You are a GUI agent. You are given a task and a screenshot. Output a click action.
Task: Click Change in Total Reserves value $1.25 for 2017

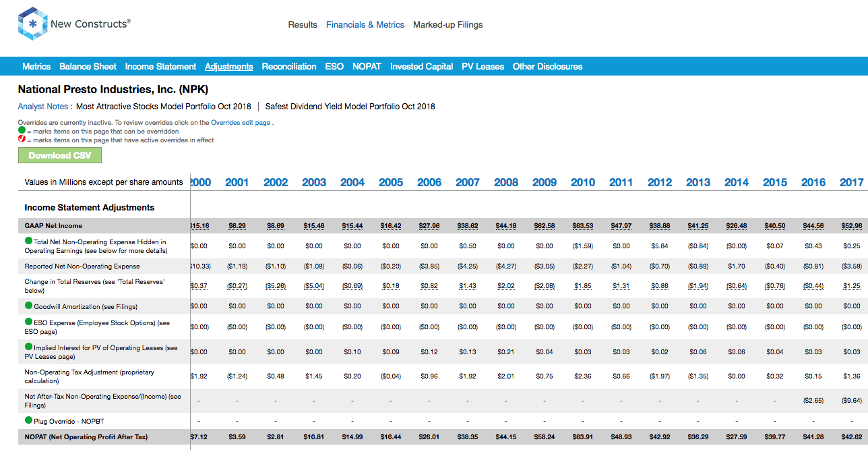click(x=852, y=286)
